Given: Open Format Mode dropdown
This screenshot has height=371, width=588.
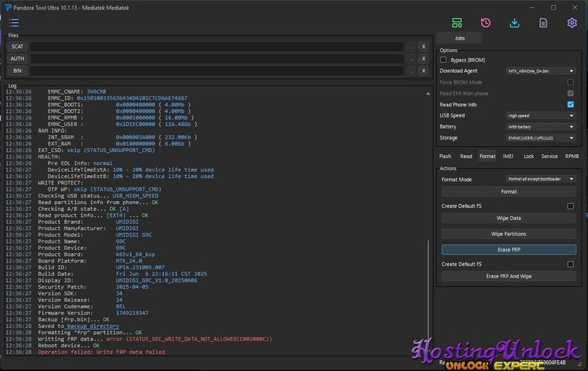Looking at the screenshot, I should pyautogui.click(x=541, y=179).
